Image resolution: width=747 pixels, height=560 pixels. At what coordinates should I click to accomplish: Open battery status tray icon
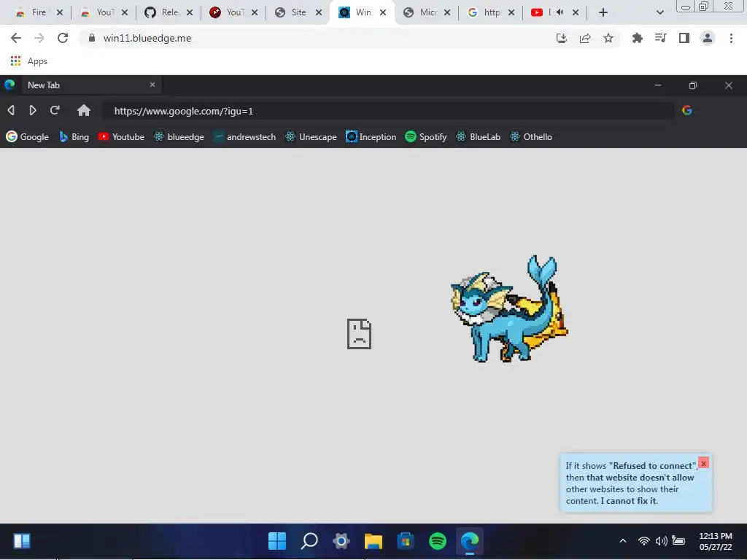pyautogui.click(x=678, y=540)
